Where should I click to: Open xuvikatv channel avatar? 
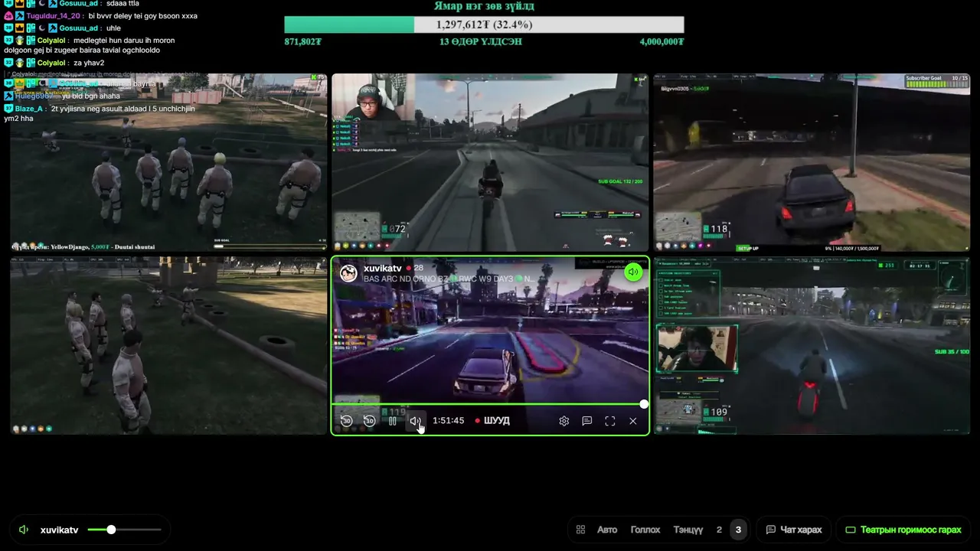(348, 273)
